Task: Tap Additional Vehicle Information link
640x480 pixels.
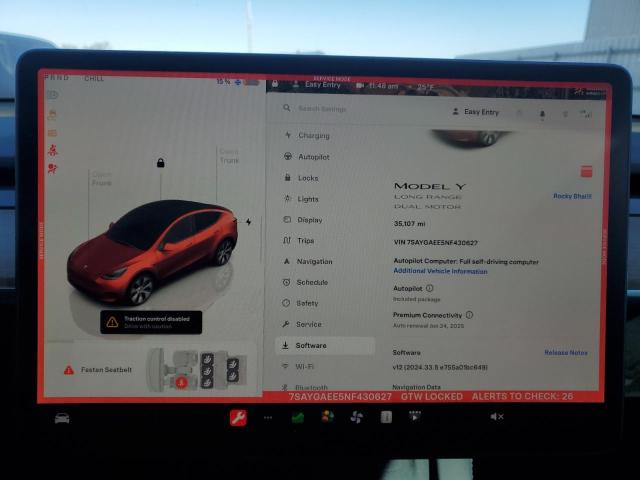Action: pyautogui.click(x=440, y=271)
